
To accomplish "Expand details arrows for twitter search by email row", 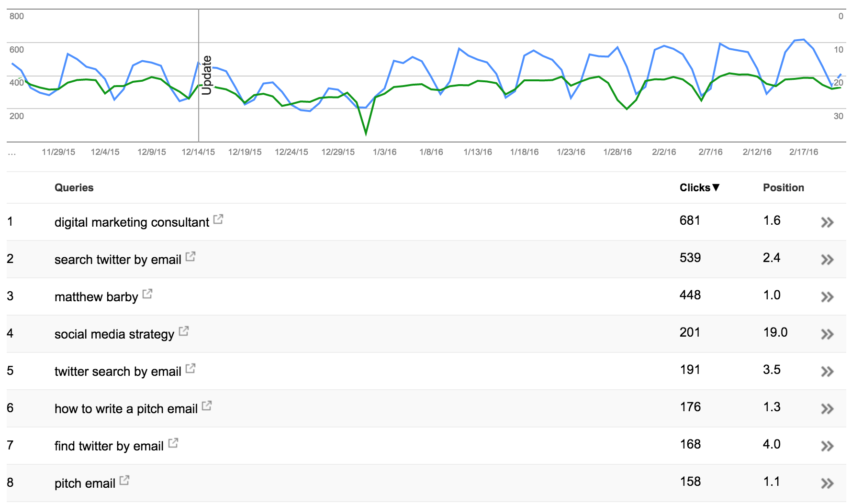I will tap(827, 372).
